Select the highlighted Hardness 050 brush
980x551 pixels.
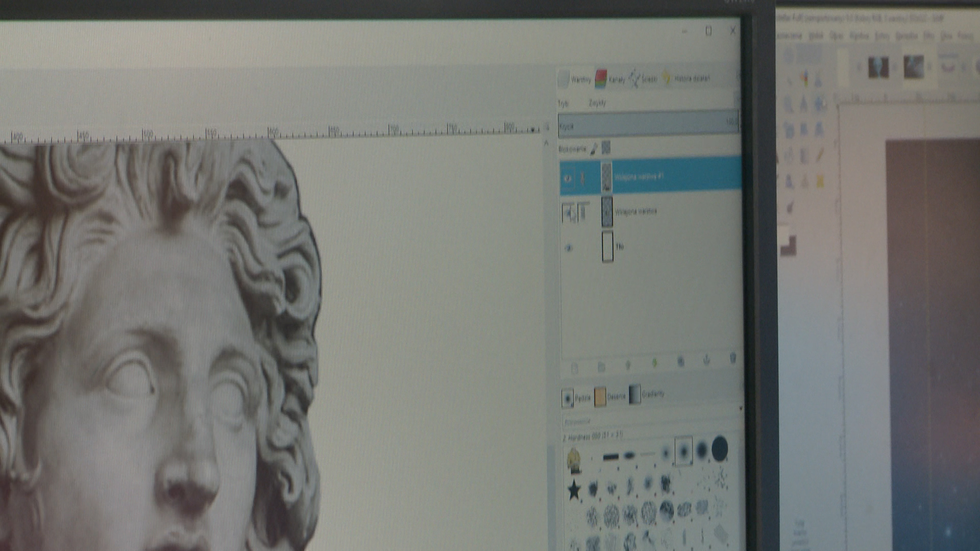point(683,451)
